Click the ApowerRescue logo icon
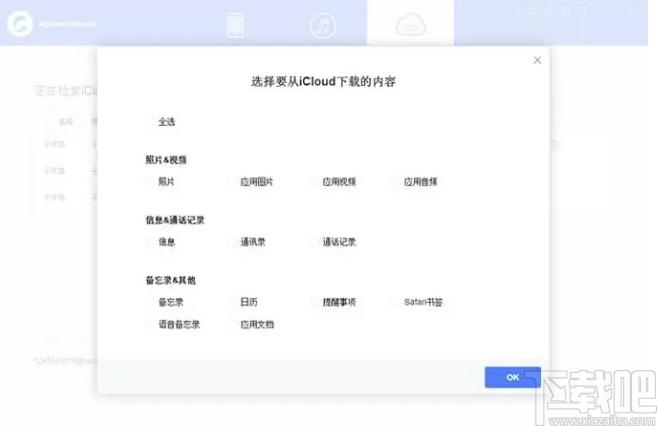The height and width of the screenshot is (426, 659). tap(20, 24)
